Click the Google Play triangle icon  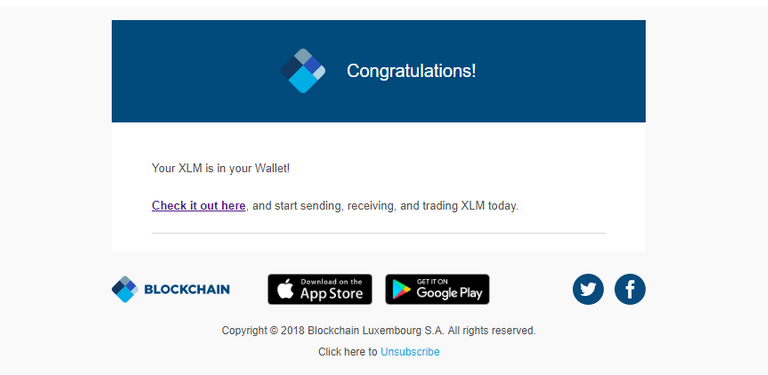pyautogui.click(x=402, y=290)
